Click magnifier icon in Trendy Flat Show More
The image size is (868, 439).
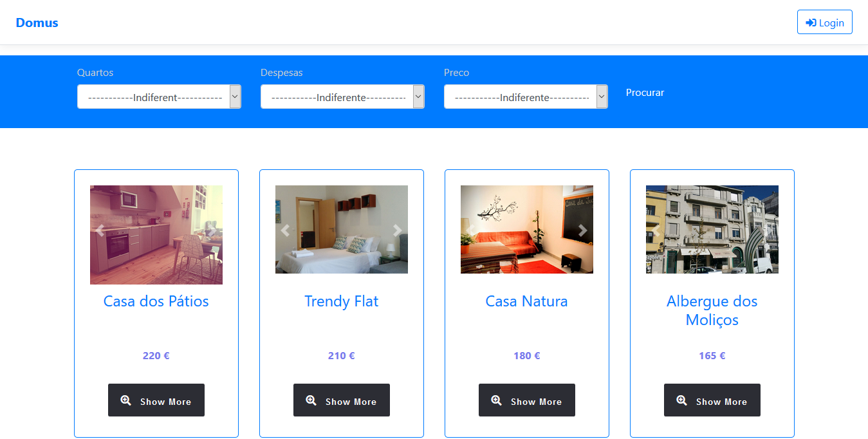[311, 400]
